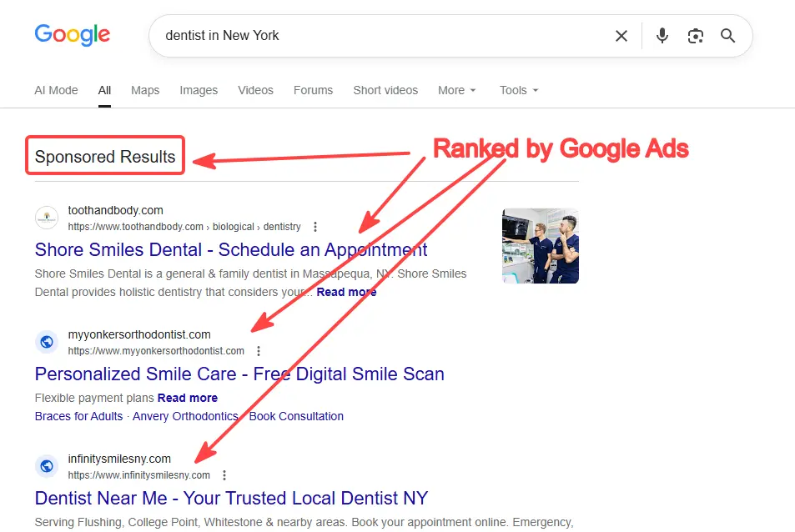This screenshot has height=532, width=795.
Task: Click myyonkersorthodontist.com globe favicon
Action: pos(47,342)
